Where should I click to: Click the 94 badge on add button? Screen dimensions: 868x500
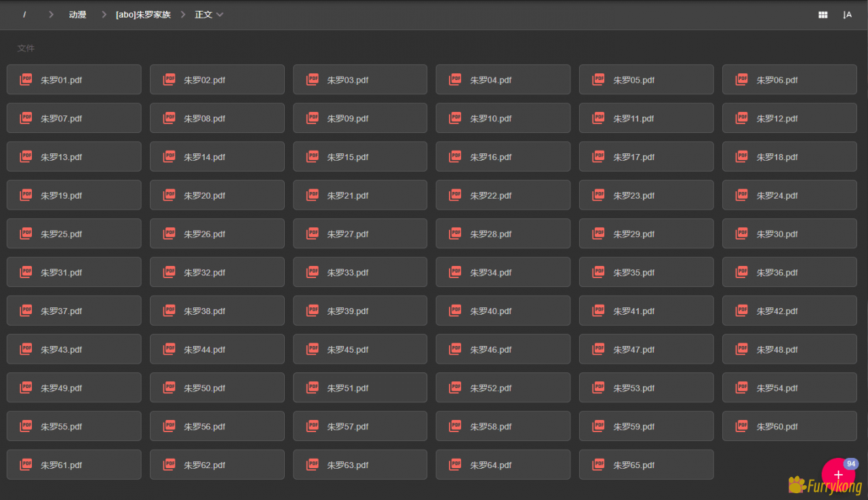pos(850,464)
